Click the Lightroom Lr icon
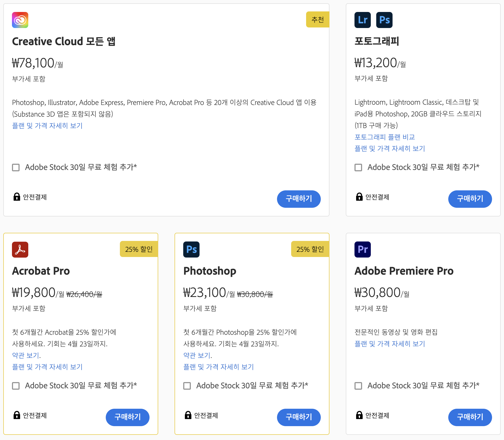This screenshot has height=440, width=504. click(363, 20)
